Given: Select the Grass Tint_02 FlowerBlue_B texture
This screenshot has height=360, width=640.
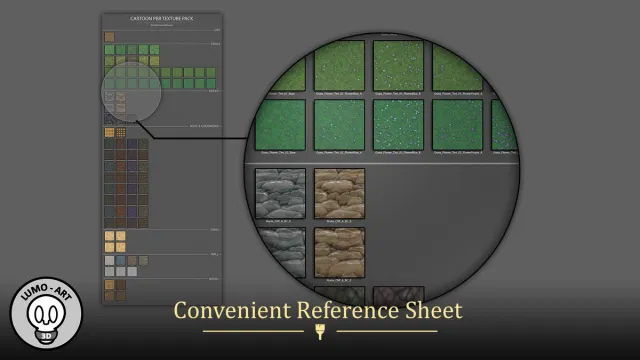Looking at the screenshot, I should coord(398,125).
